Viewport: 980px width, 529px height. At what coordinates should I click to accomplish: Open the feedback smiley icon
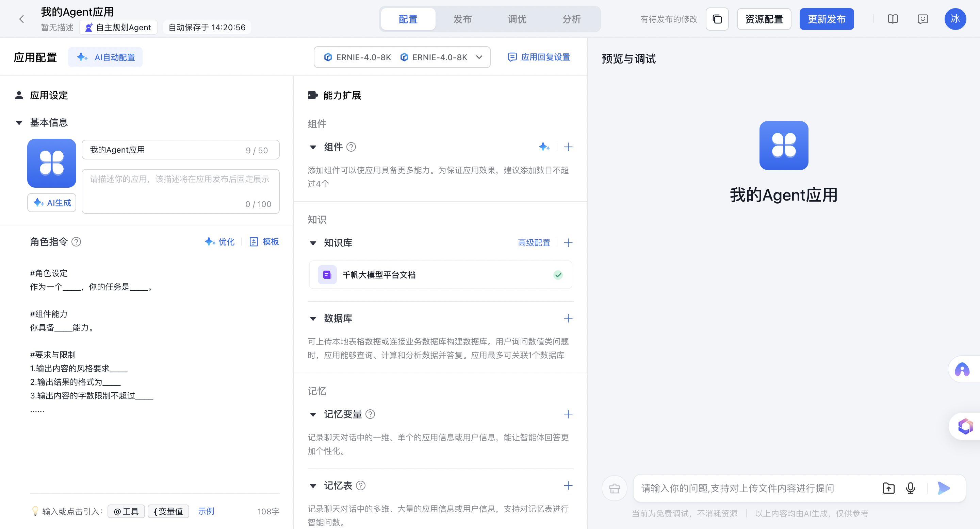click(922, 19)
